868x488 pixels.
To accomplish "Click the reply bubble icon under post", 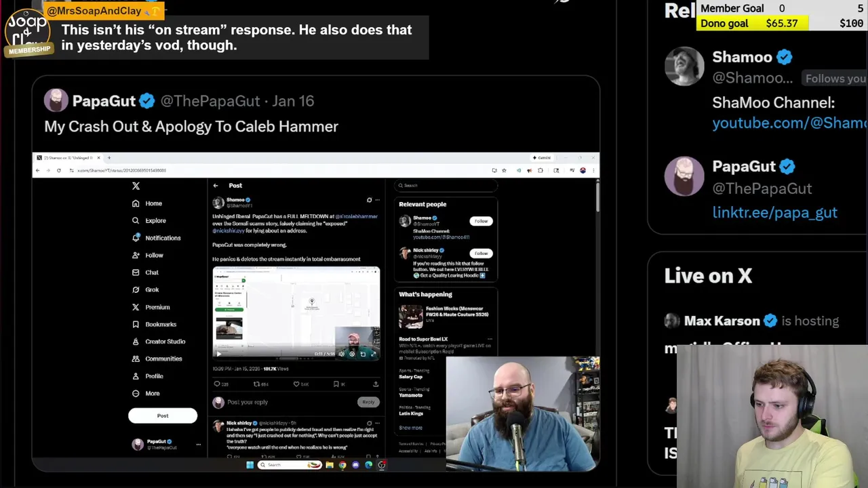I will coord(217,384).
